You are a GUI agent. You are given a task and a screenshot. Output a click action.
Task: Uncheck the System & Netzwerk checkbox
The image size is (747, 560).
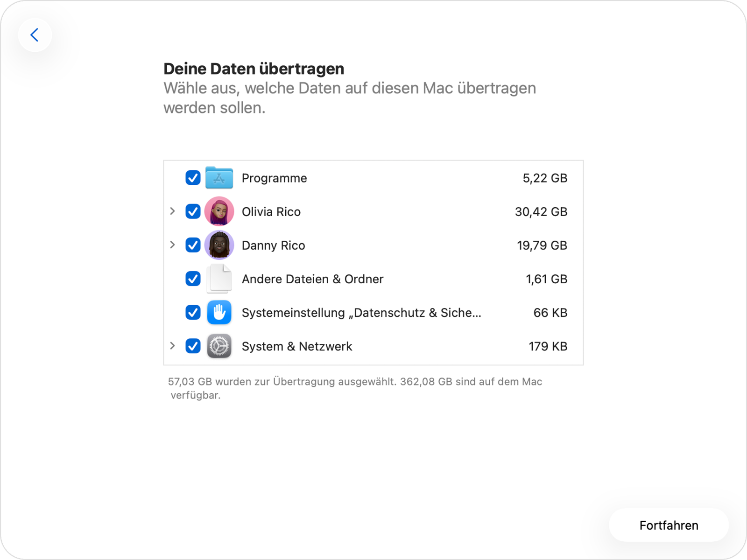point(192,346)
